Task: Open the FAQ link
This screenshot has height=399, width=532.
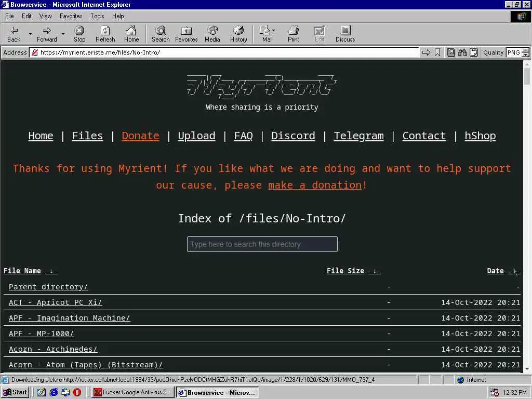Action: [243, 136]
